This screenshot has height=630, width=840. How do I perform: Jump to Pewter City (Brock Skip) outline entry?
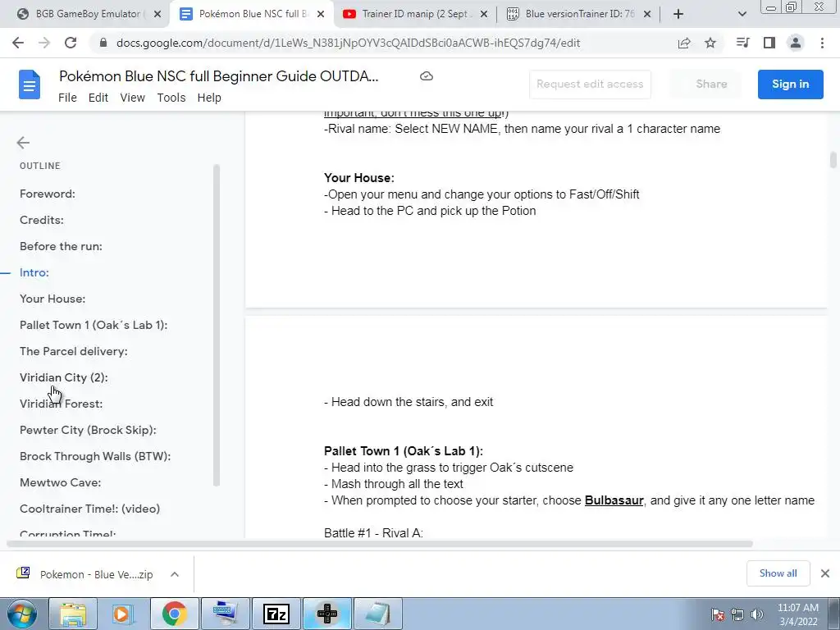[88, 430]
